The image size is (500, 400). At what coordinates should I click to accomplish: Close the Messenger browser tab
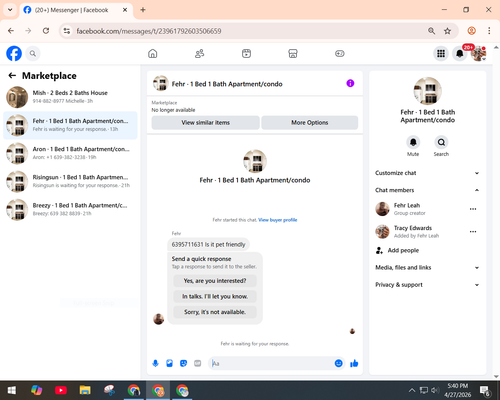pos(125,10)
